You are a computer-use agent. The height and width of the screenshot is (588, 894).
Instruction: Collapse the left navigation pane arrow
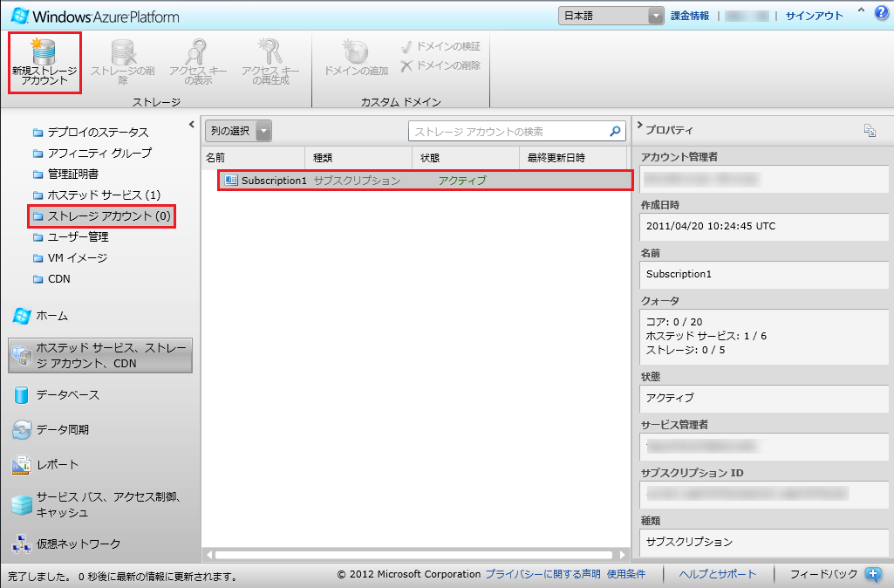point(192,125)
